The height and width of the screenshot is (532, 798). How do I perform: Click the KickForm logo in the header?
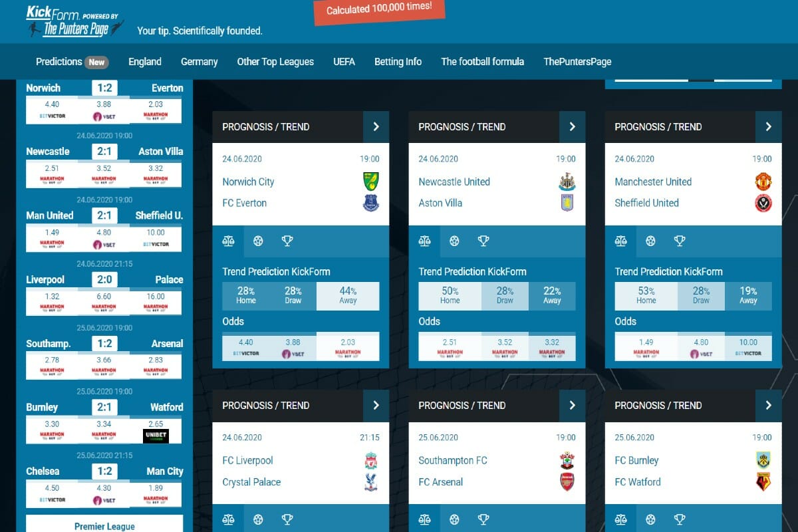tap(75, 21)
